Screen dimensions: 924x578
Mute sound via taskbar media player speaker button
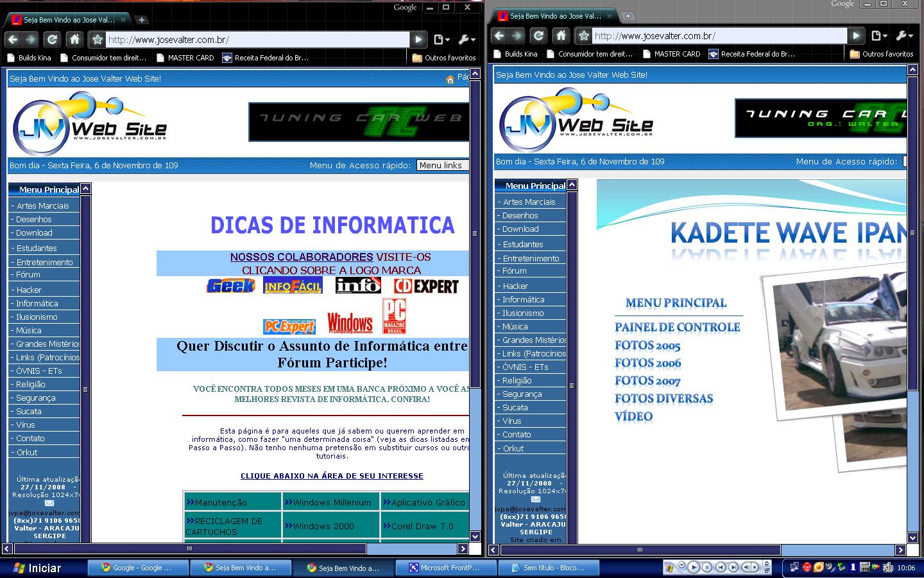click(x=748, y=567)
